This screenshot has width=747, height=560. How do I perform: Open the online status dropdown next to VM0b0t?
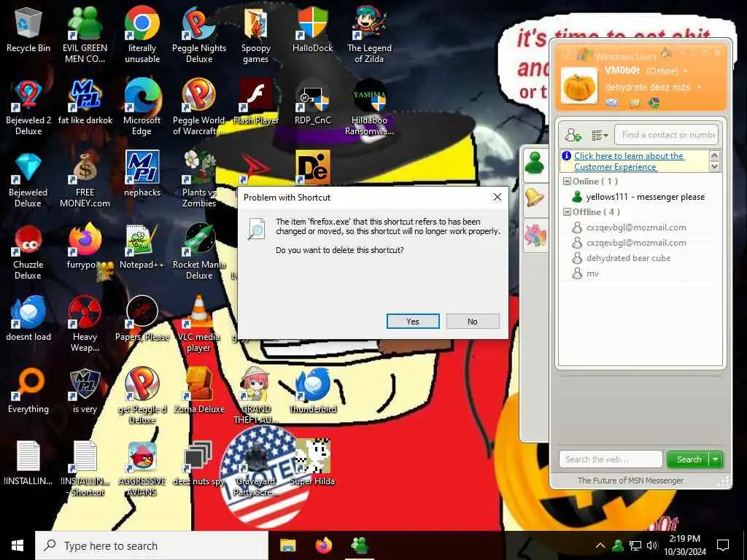[686, 71]
